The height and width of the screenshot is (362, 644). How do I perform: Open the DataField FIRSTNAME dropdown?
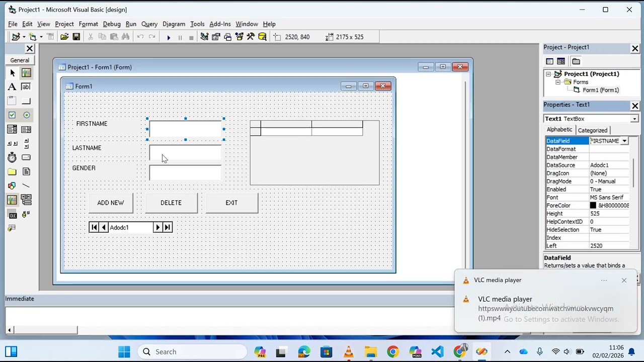point(624,141)
